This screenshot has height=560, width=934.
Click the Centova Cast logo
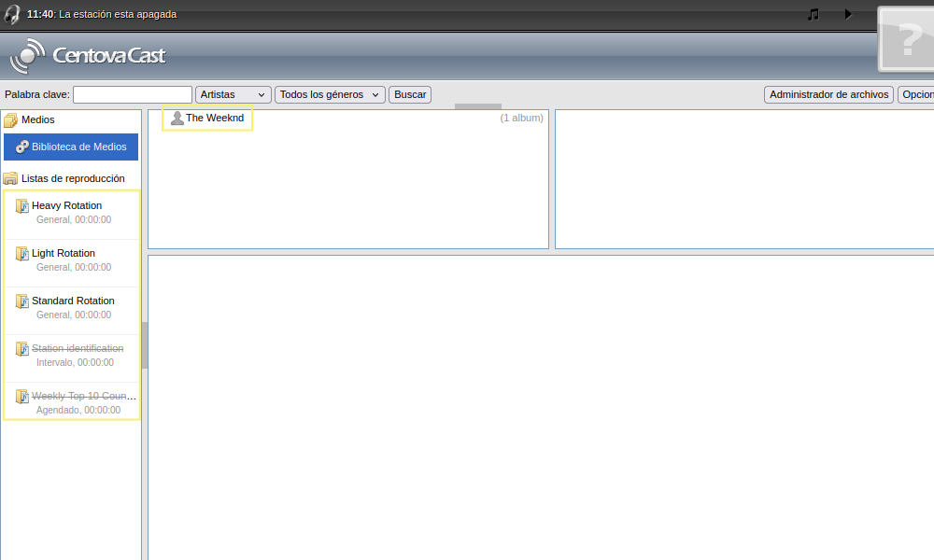(x=88, y=56)
